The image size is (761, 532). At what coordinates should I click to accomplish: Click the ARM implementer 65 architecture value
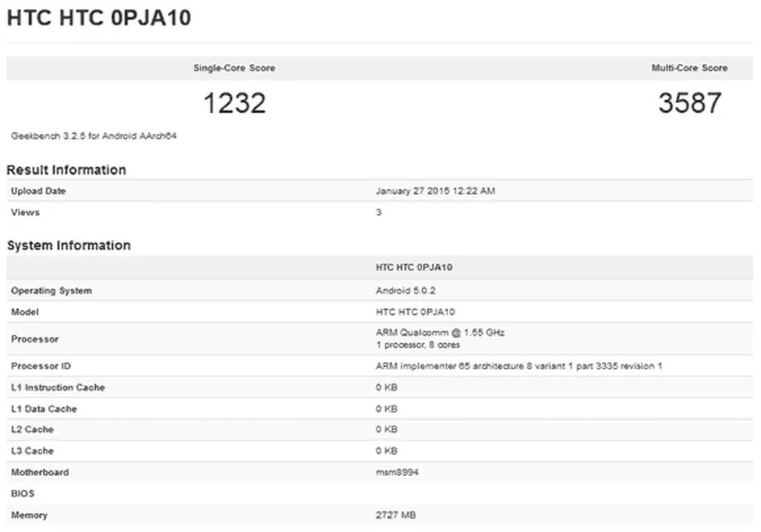519,366
